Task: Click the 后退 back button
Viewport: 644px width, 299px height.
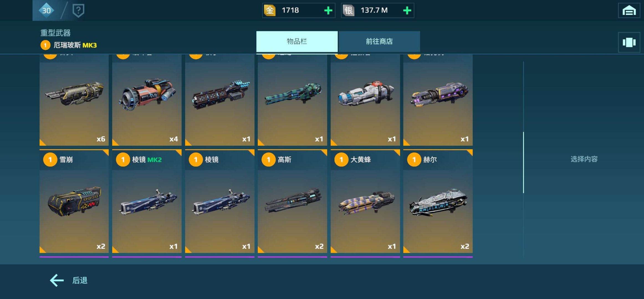Action: click(x=80, y=280)
